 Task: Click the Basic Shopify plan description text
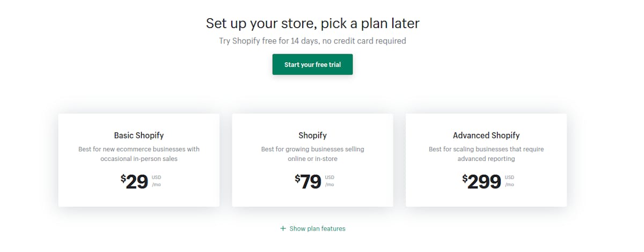tap(139, 154)
